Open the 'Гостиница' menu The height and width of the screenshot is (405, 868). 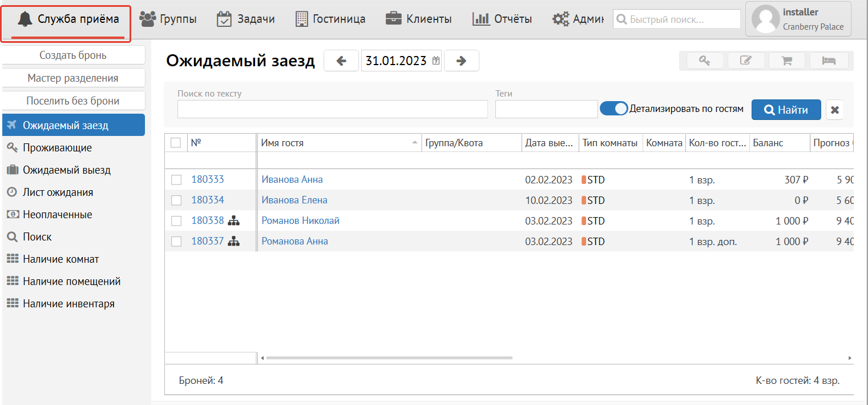pyautogui.click(x=330, y=19)
